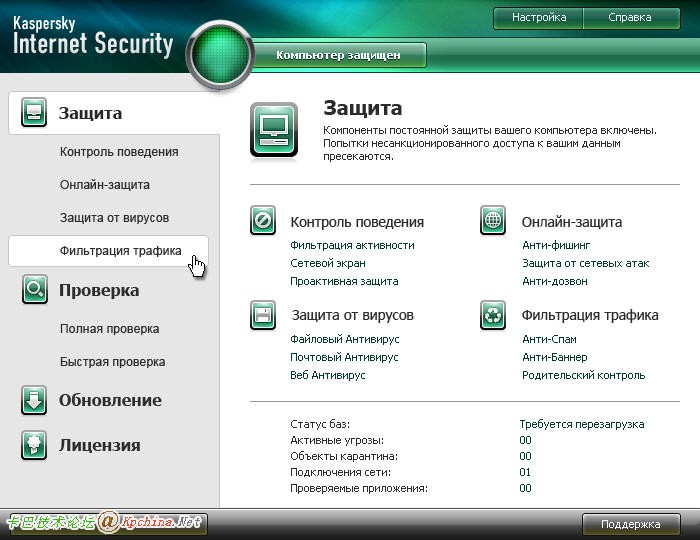Click the Обновление download arrow icon
700x540 pixels.
[x=34, y=400]
